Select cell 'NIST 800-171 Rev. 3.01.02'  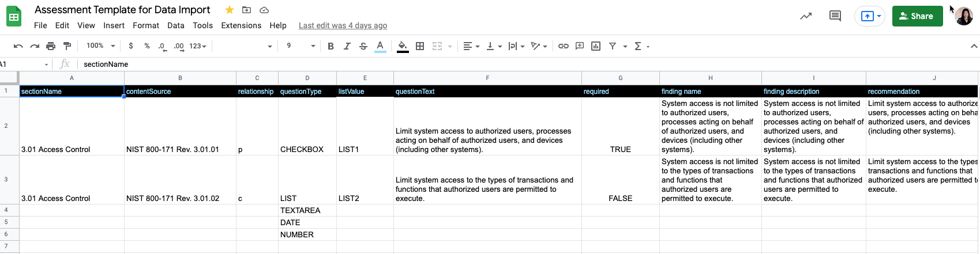(x=180, y=180)
